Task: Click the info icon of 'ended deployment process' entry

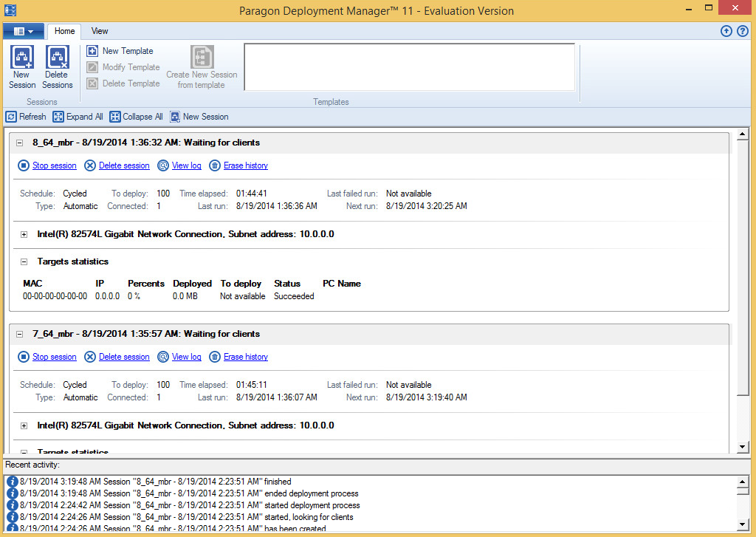Action: pyautogui.click(x=12, y=493)
